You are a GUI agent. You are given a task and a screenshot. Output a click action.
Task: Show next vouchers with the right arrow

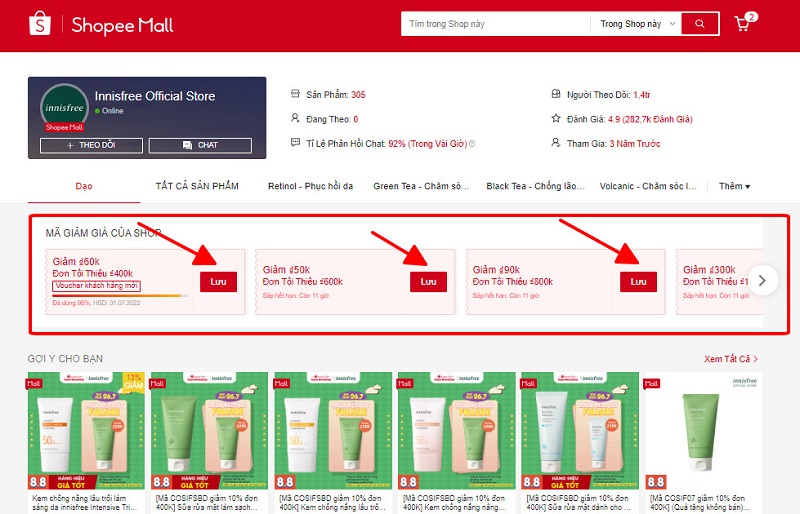(762, 281)
